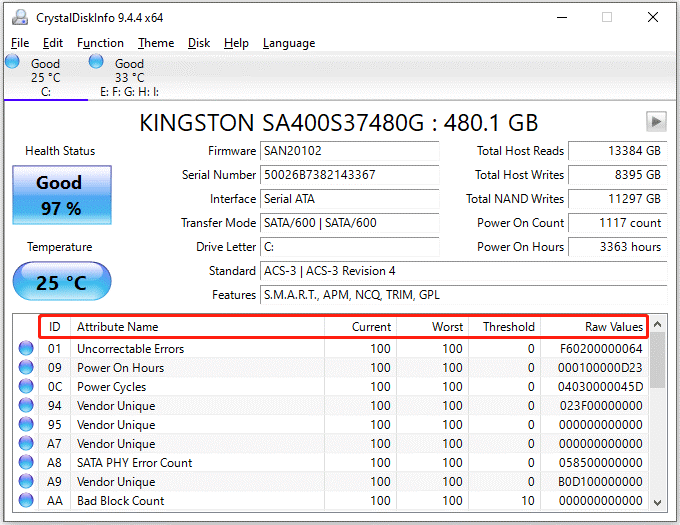Click the Good 97 % health status button
Viewport: 680px width, 525px height.
point(62,195)
